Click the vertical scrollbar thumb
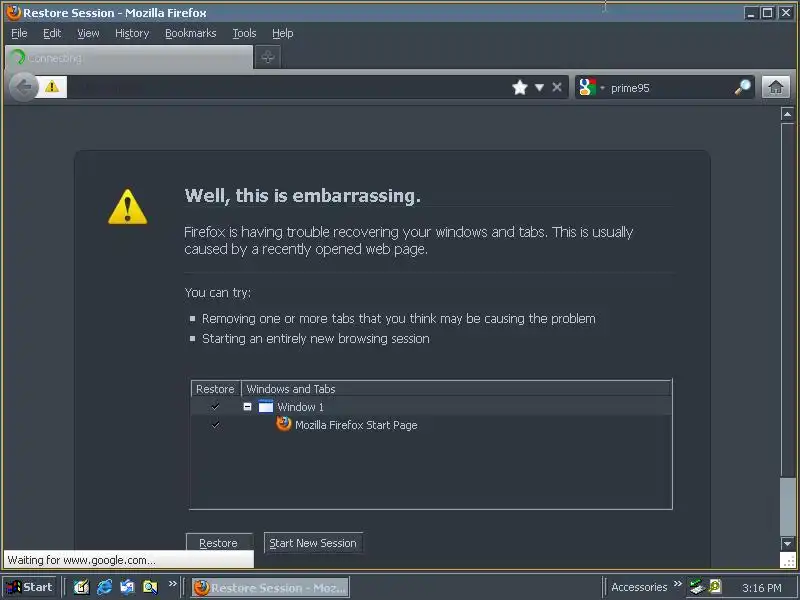Screen dimensions: 800x600 787,507
